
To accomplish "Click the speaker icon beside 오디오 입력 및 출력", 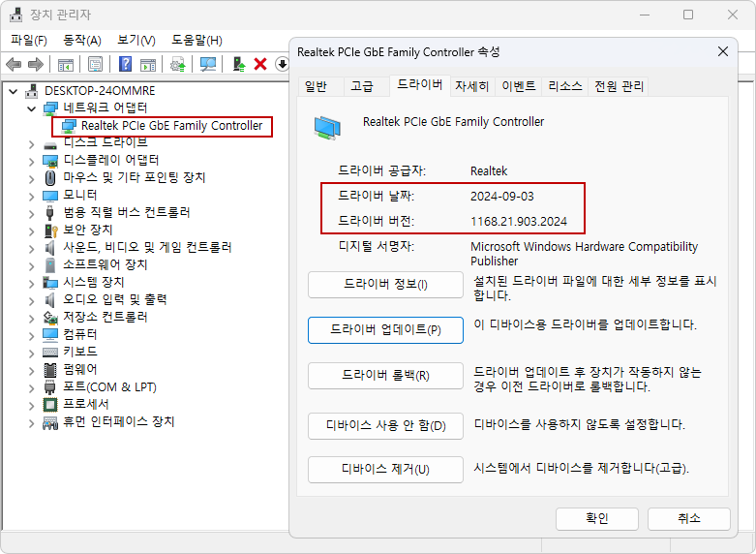I will [x=49, y=299].
